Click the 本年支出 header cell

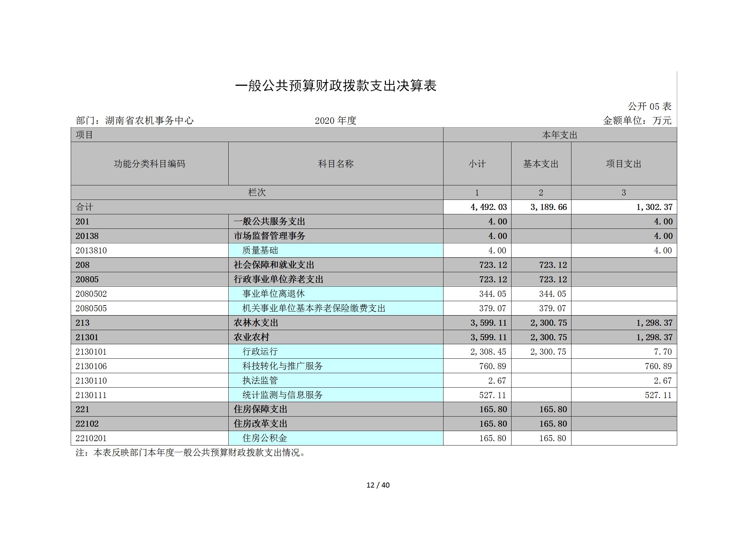click(559, 135)
